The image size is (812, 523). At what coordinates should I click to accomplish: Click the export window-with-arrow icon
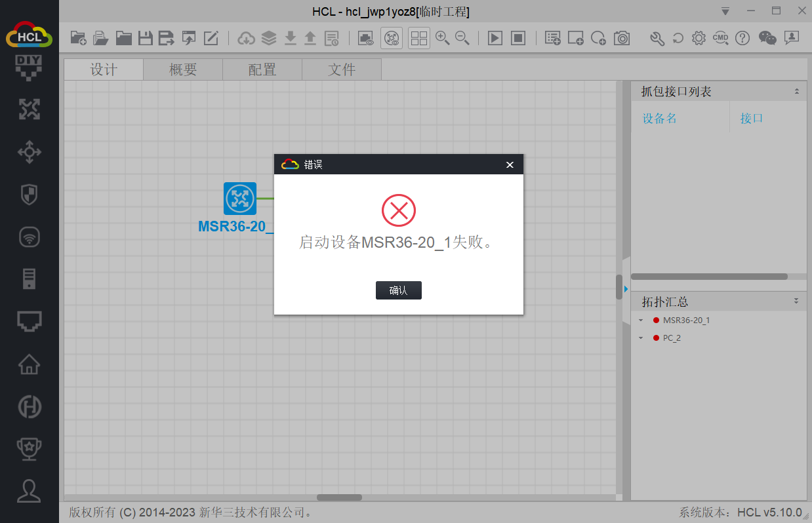coord(189,38)
